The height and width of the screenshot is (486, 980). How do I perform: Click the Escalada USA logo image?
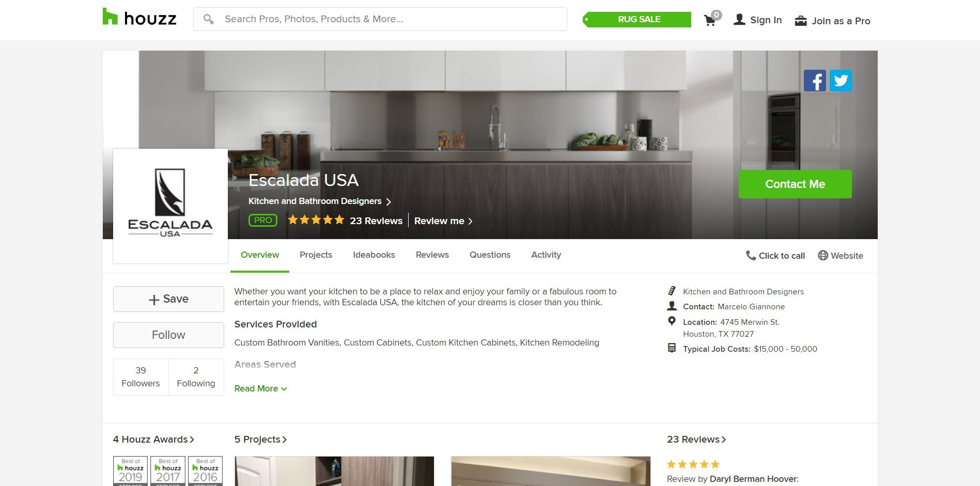coord(170,206)
